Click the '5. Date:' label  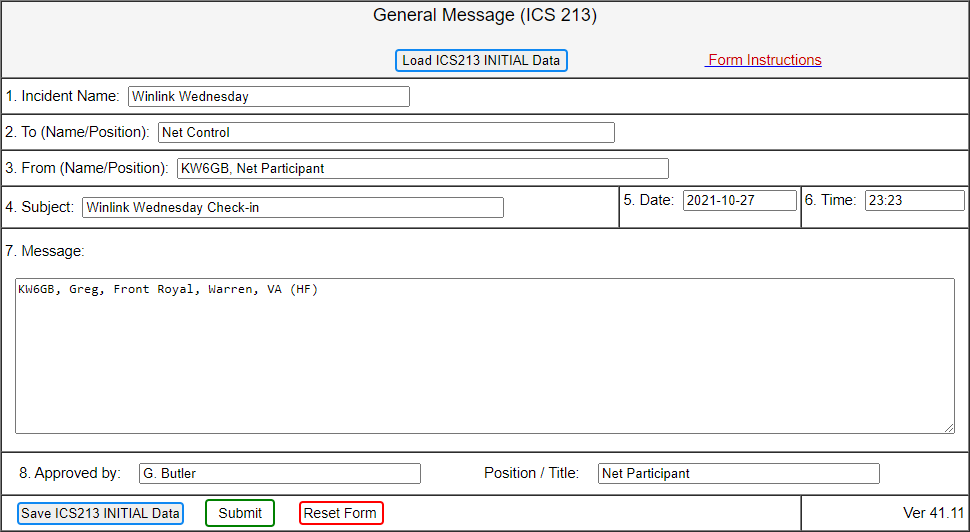pyautogui.click(x=648, y=200)
